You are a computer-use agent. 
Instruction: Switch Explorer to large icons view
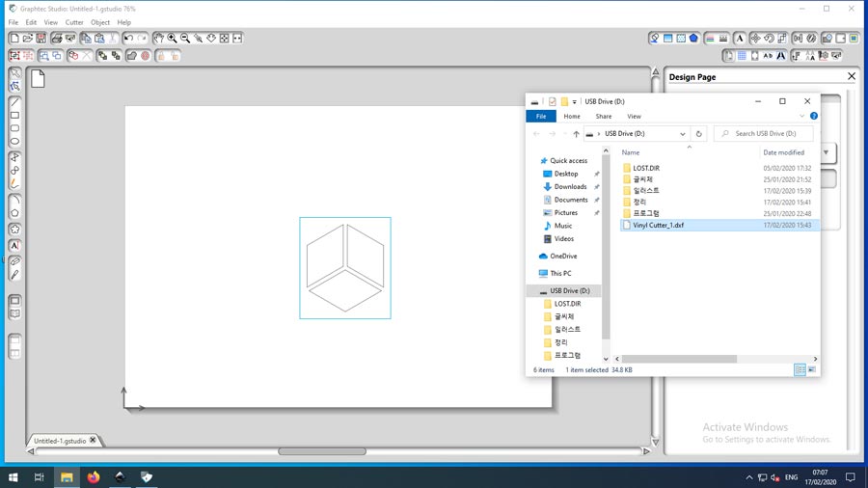tap(812, 369)
